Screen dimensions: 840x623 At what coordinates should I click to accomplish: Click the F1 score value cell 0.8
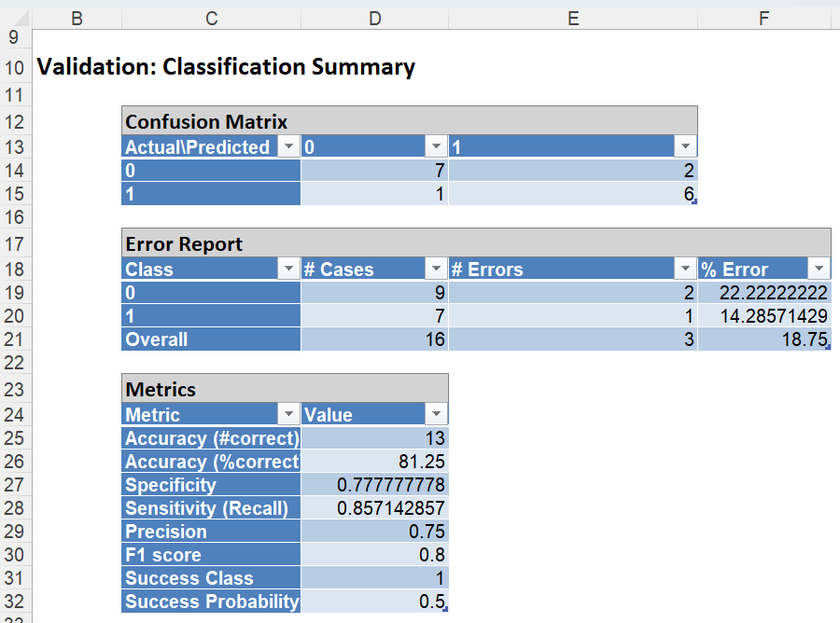374,555
